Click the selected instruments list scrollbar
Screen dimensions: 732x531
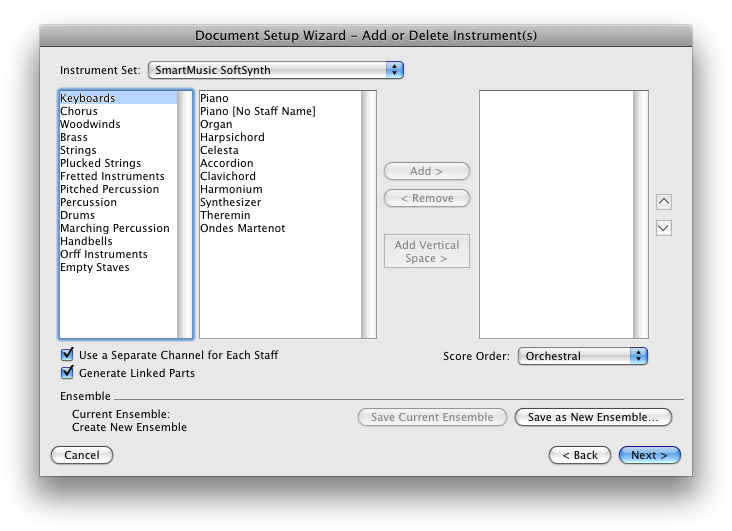click(x=640, y=214)
